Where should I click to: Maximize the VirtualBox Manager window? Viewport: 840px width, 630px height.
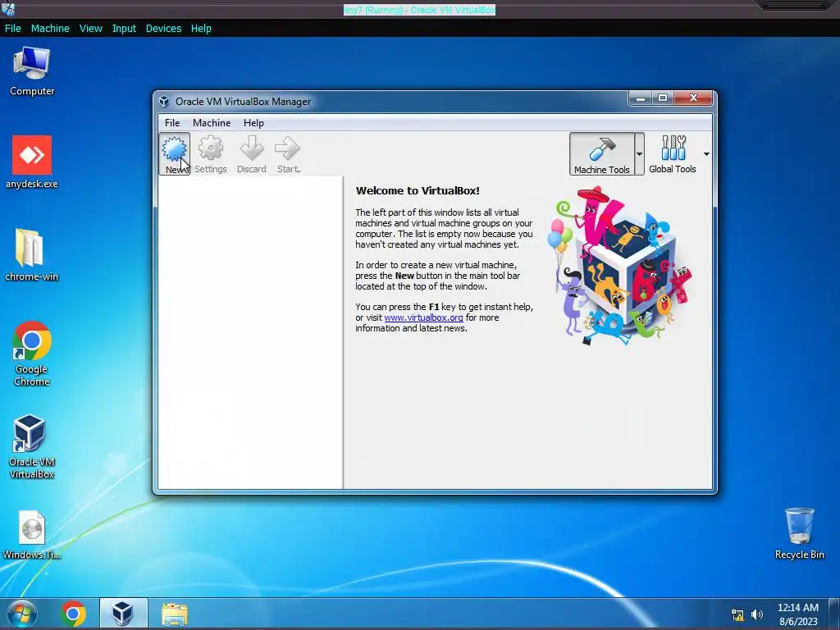tap(663, 98)
